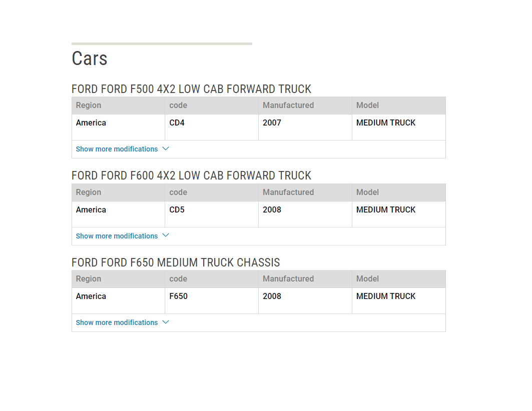Viewport: 532px width, 411px height.
Task: Click the chevron beside F600 Show more modifications
Action: pos(166,235)
